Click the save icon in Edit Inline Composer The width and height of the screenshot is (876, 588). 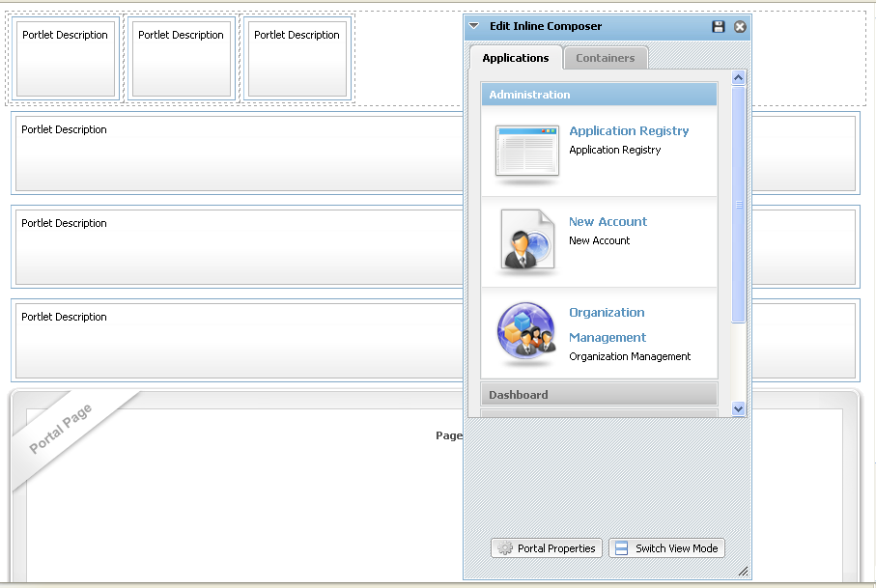pyautogui.click(x=719, y=27)
